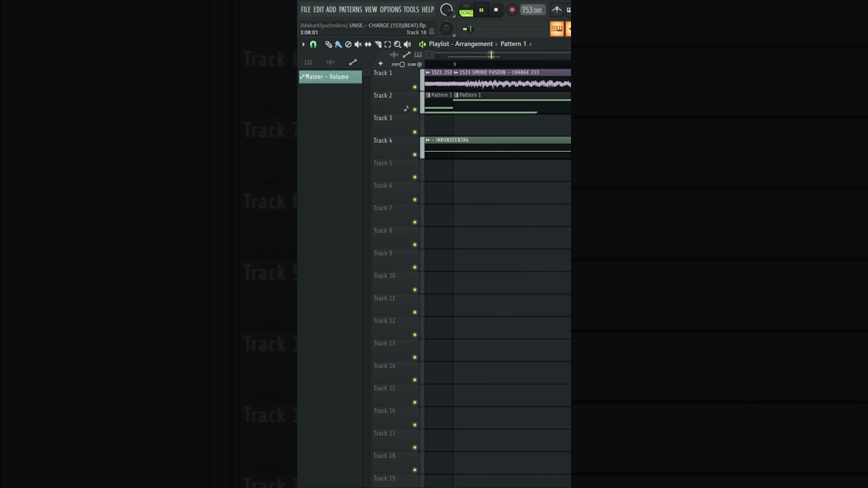Open the 1523 SMOKE FUSION clip menu
The height and width of the screenshot is (488, 868).
click(456, 73)
